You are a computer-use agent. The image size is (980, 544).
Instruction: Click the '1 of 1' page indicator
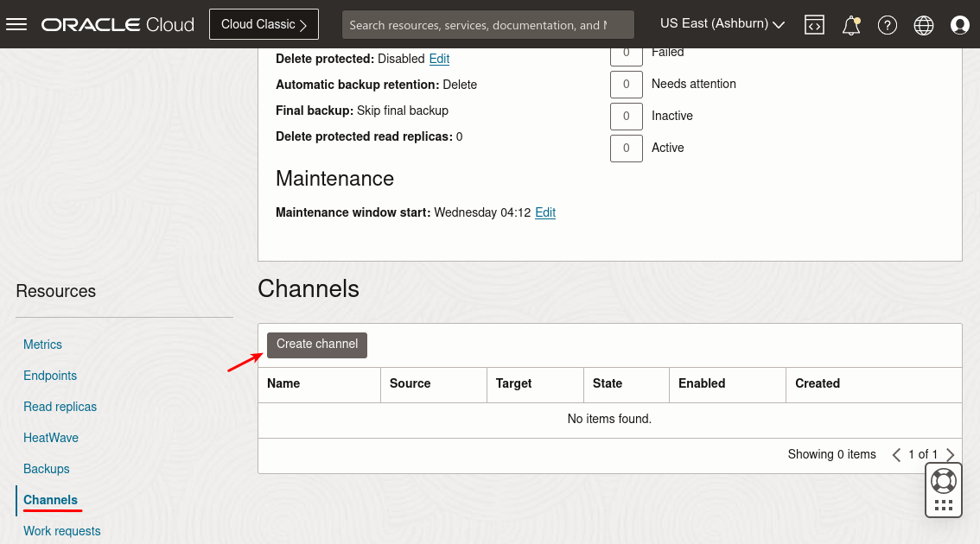(x=923, y=455)
